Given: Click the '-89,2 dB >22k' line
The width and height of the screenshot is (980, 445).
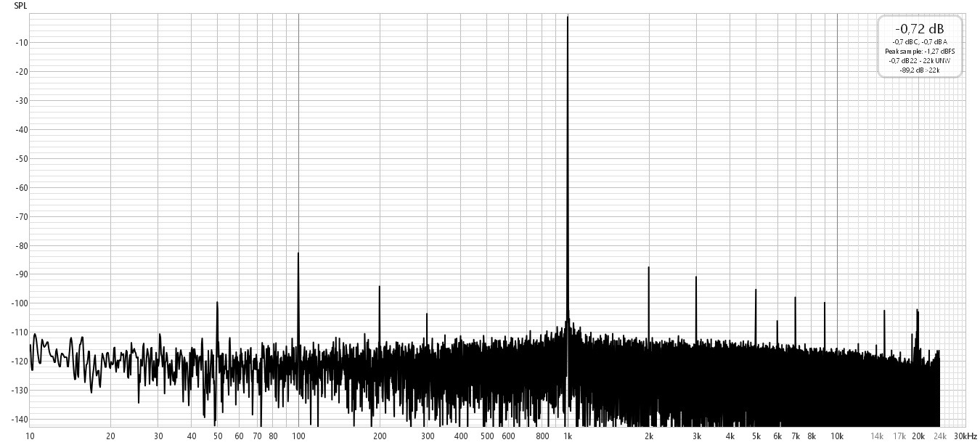Looking at the screenshot, I should pos(920,70).
